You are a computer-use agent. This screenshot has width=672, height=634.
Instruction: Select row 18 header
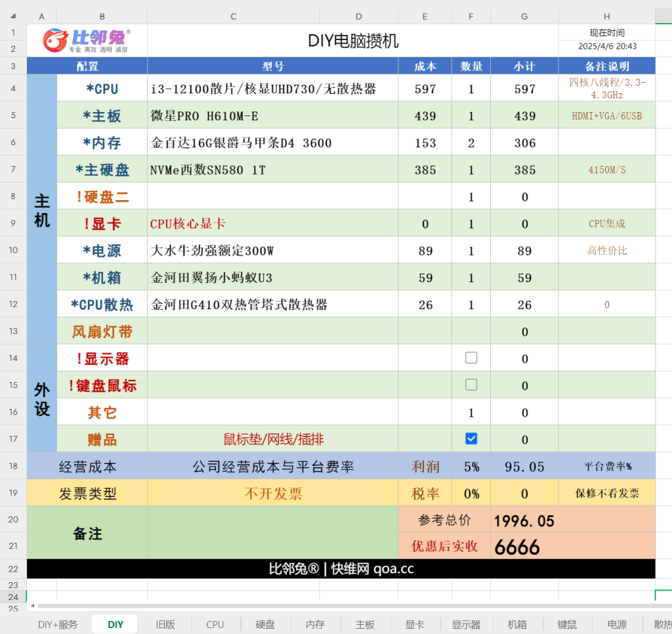pyautogui.click(x=13, y=466)
